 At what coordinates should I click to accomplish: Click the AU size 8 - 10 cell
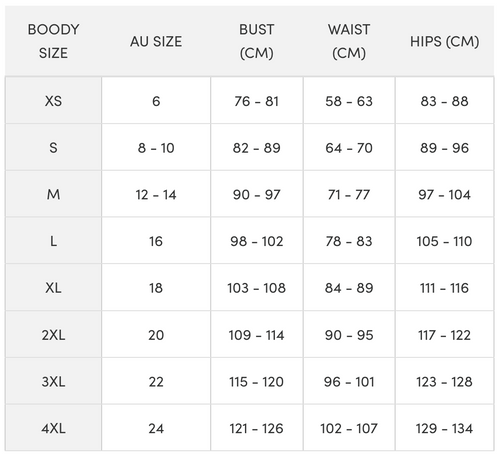point(156,147)
